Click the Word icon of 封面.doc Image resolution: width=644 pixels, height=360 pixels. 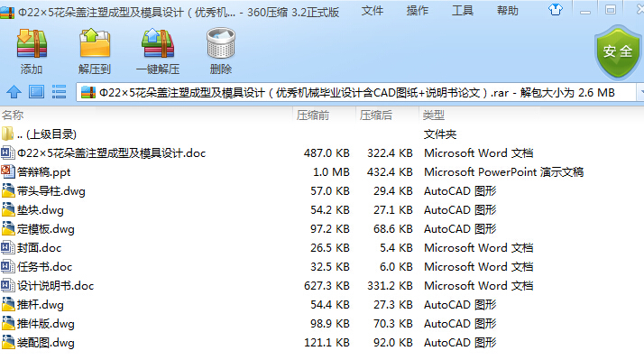point(7,247)
